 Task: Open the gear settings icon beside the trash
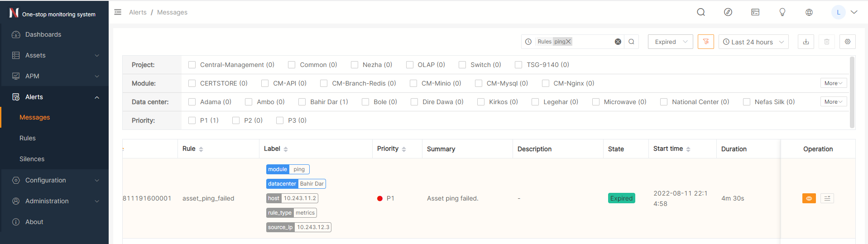click(x=848, y=42)
